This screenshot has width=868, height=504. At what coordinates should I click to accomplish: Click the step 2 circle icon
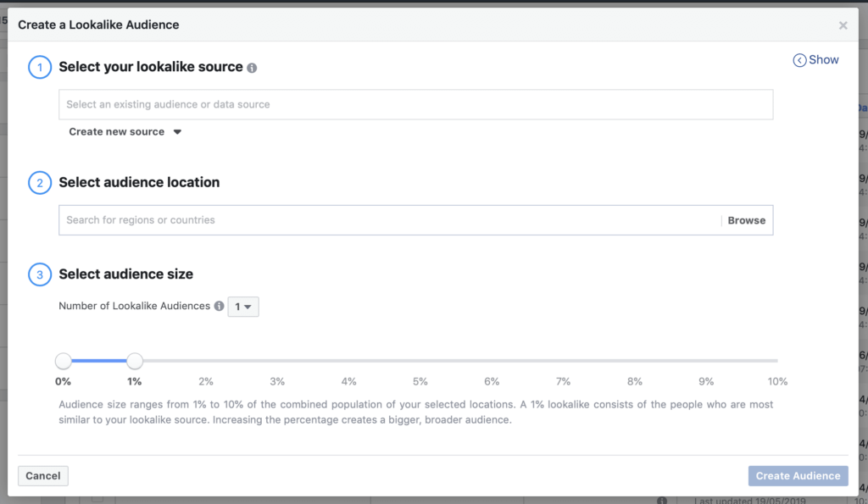coord(40,182)
